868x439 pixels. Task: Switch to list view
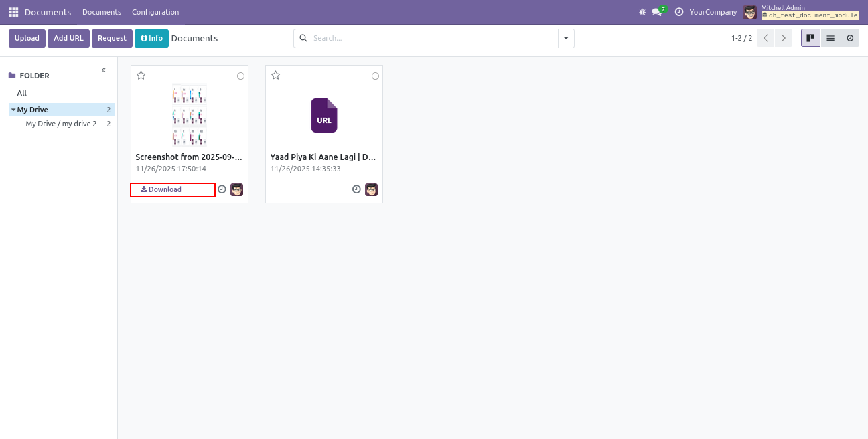[830, 38]
